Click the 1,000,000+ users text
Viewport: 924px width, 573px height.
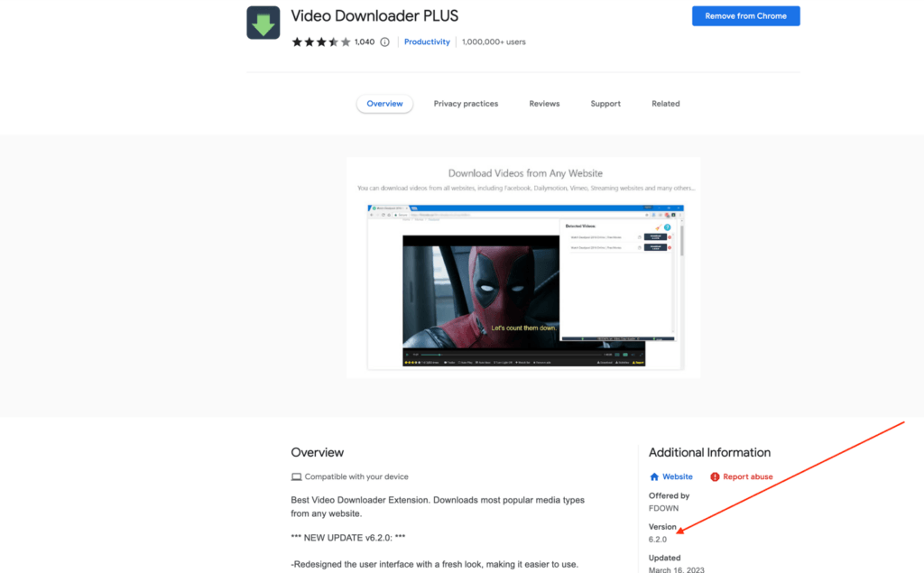point(494,42)
